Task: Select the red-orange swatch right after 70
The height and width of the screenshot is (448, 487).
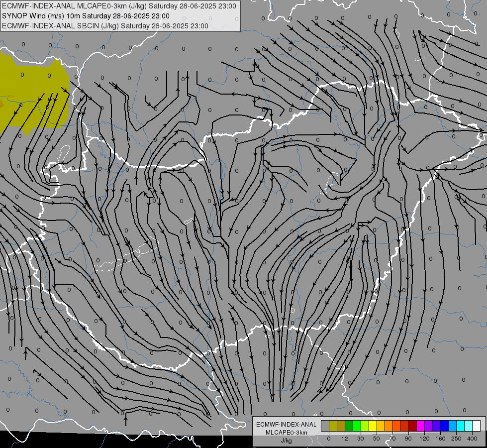Action: pos(397,426)
